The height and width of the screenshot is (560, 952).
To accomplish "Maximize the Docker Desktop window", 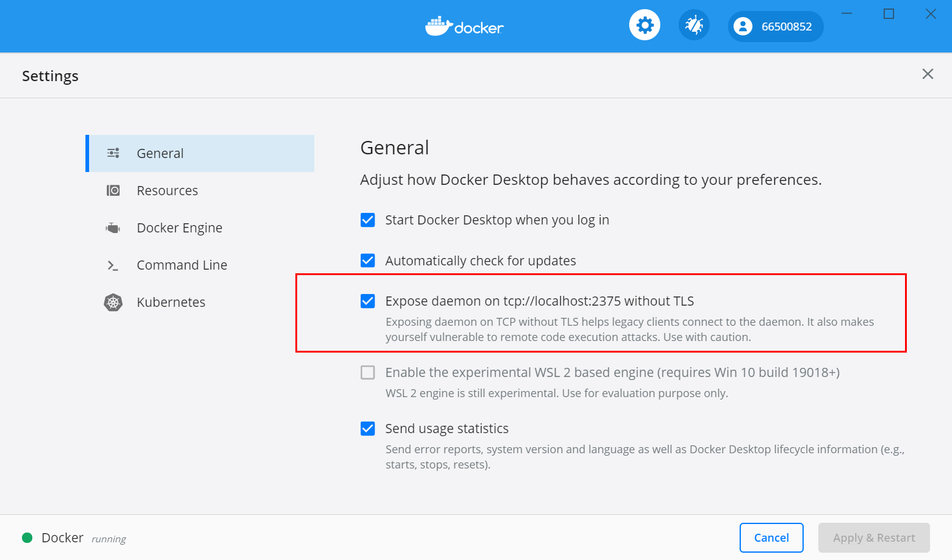I will coord(889,13).
